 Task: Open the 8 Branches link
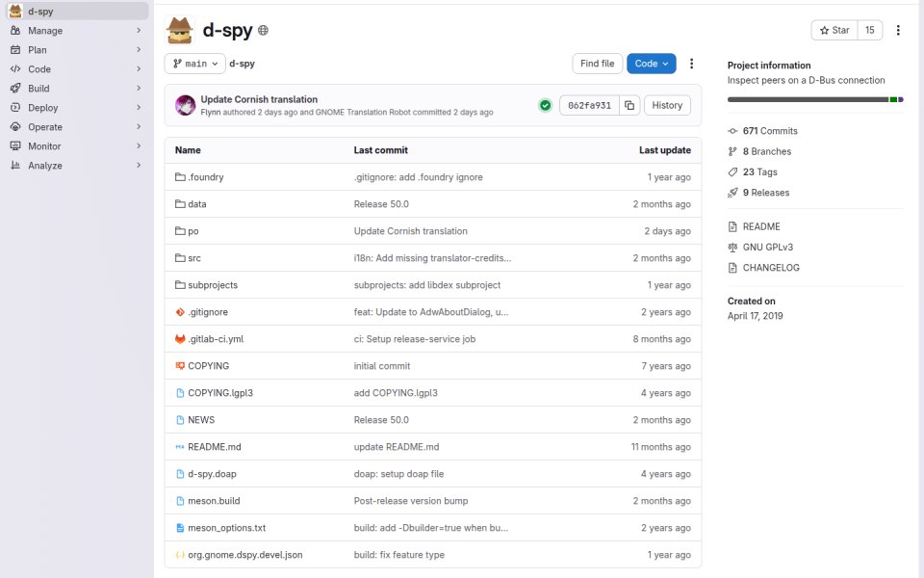click(x=767, y=151)
